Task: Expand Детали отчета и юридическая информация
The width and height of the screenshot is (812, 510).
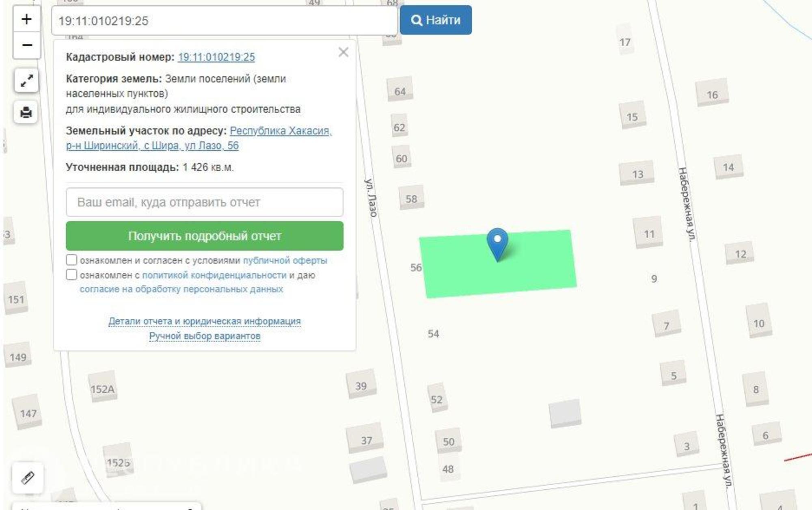Action: click(x=204, y=321)
